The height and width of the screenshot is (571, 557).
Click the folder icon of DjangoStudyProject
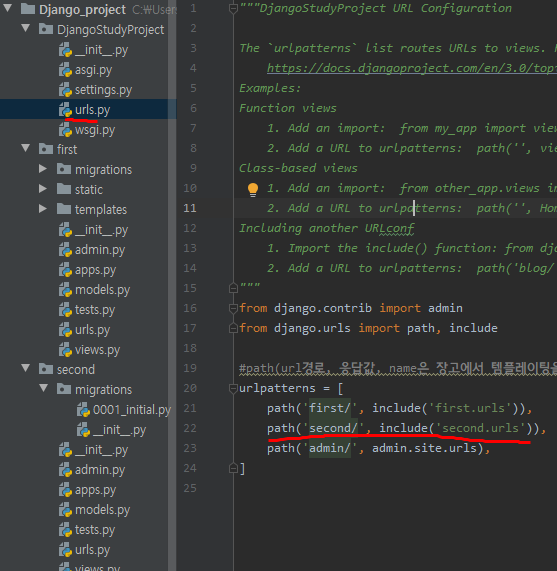point(46,29)
